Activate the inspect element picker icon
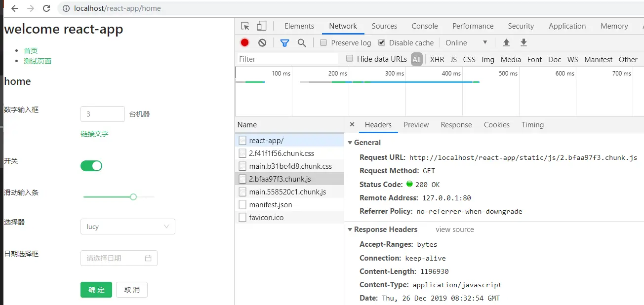The image size is (644, 305). (x=245, y=26)
